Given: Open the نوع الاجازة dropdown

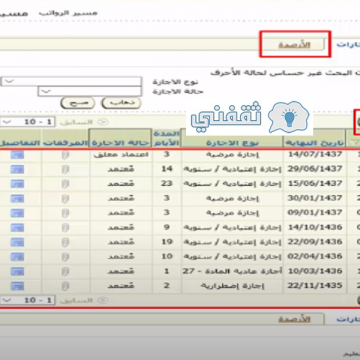Looking at the screenshot, I should [71, 81].
